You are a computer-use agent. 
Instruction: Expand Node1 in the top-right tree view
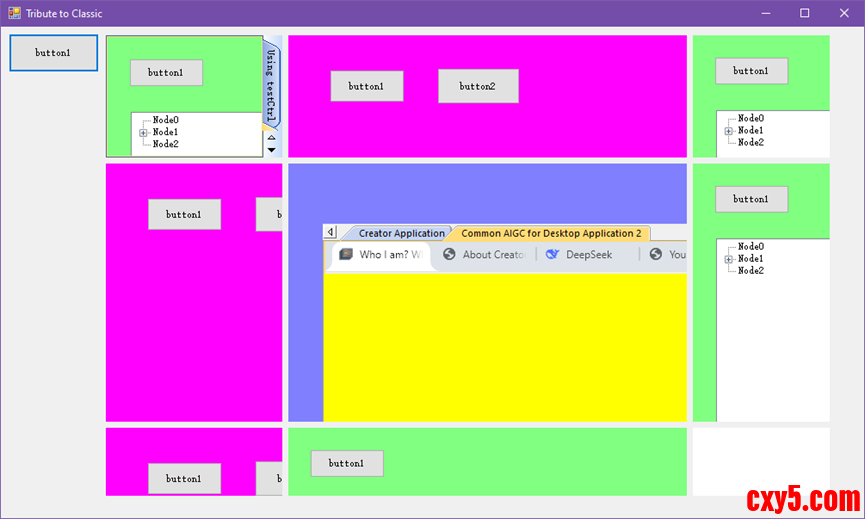[x=728, y=131]
